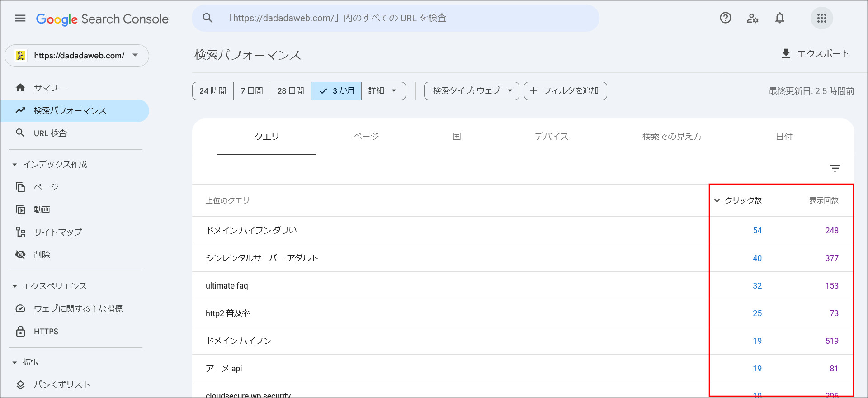The height and width of the screenshot is (398, 868).
Task: Sort by 表示回数 column header
Action: [x=824, y=200]
